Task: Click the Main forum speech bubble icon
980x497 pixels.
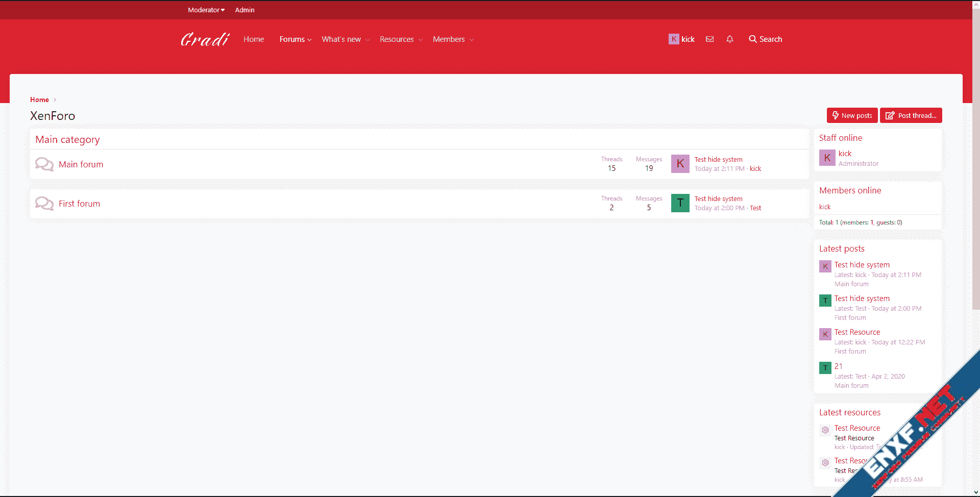Action: click(x=44, y=164)
